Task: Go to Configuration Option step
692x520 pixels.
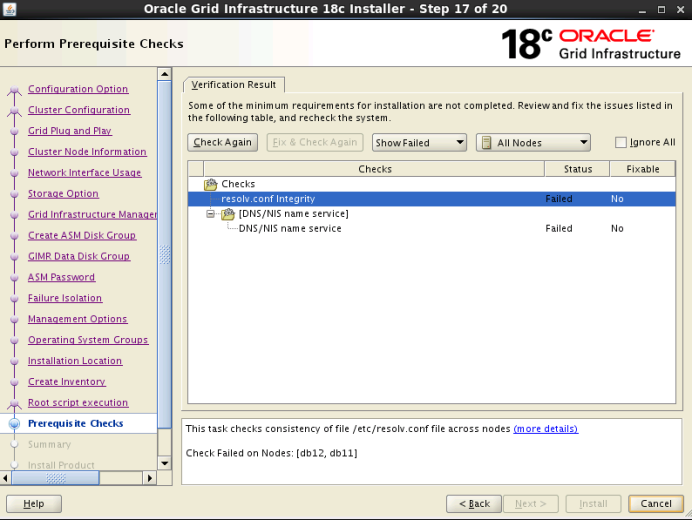Action: pyautogui.click(x=78, y=89)
